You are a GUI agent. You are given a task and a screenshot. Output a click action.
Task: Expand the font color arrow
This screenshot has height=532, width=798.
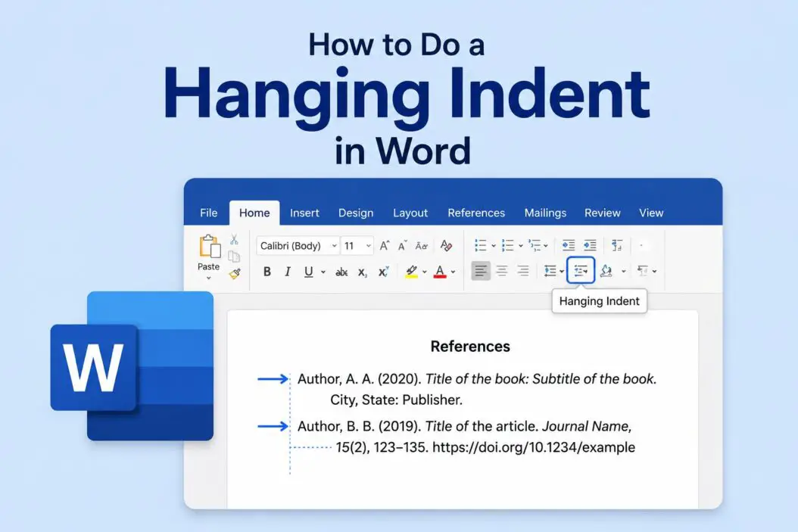tap(453, 272)
